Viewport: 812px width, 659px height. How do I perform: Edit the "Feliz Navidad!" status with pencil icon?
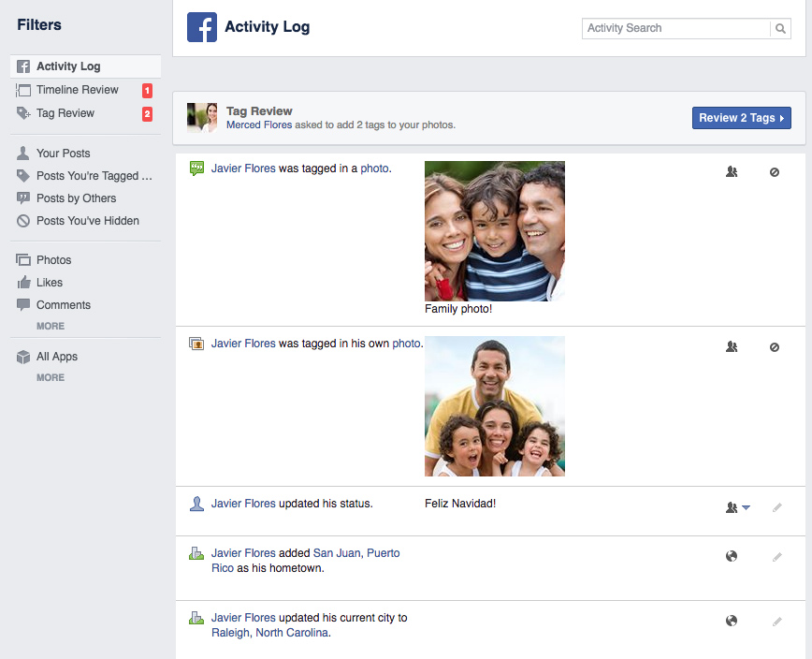click(x=776, y=507)
